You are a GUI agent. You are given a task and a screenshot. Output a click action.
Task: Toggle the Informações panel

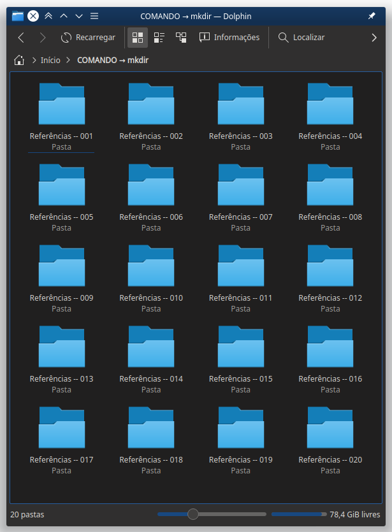click(229, 38)
